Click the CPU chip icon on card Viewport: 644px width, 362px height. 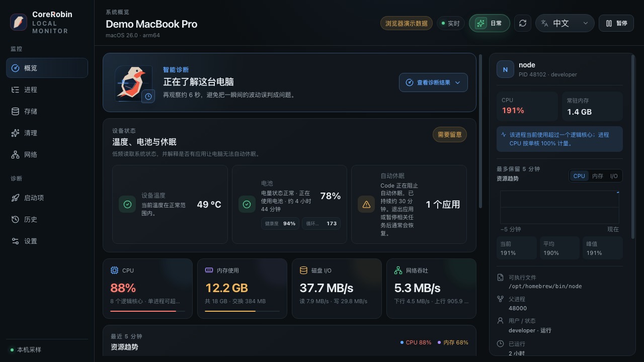[x=114, y=270]
